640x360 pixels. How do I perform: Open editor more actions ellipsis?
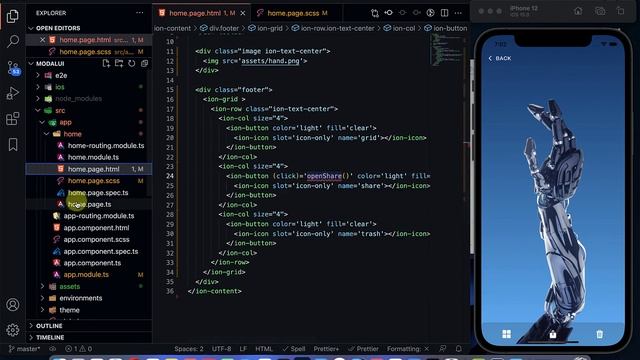pyautogui.click(x=458, y=13)
